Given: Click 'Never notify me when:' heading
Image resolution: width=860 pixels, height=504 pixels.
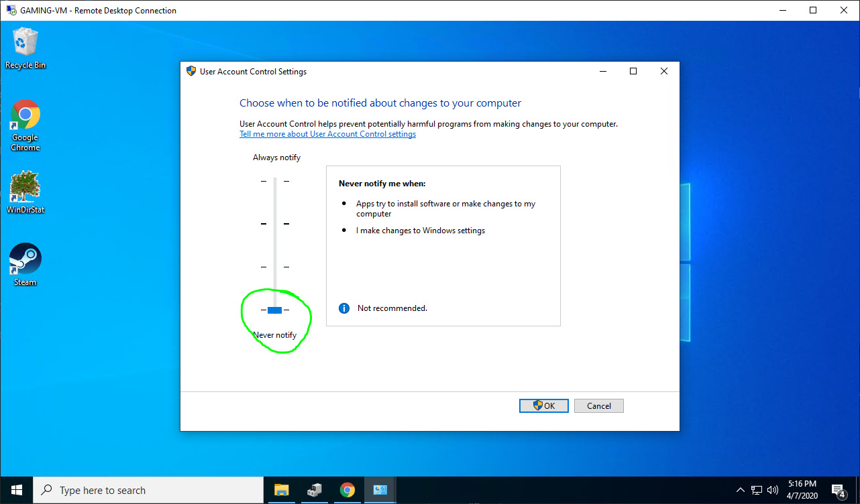Looking at the screenshot, I should (x=382, y=184).
